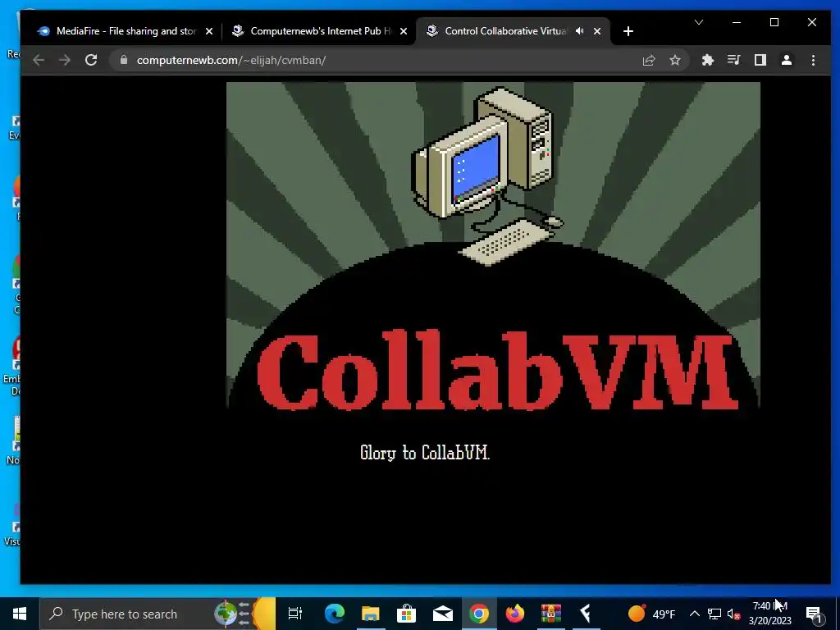
Task: Mute audio on Control Collaborative tab
Action: 579,31
